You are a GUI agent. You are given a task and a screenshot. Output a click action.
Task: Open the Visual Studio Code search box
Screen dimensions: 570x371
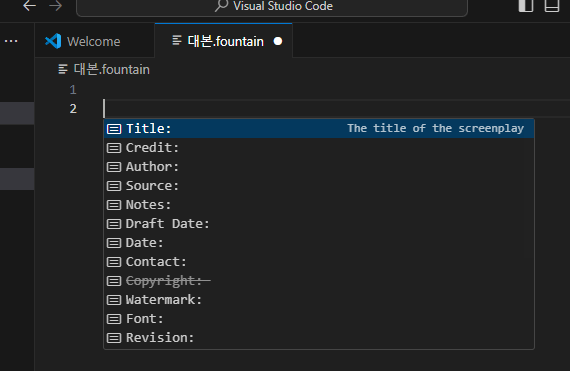point(272,7)
